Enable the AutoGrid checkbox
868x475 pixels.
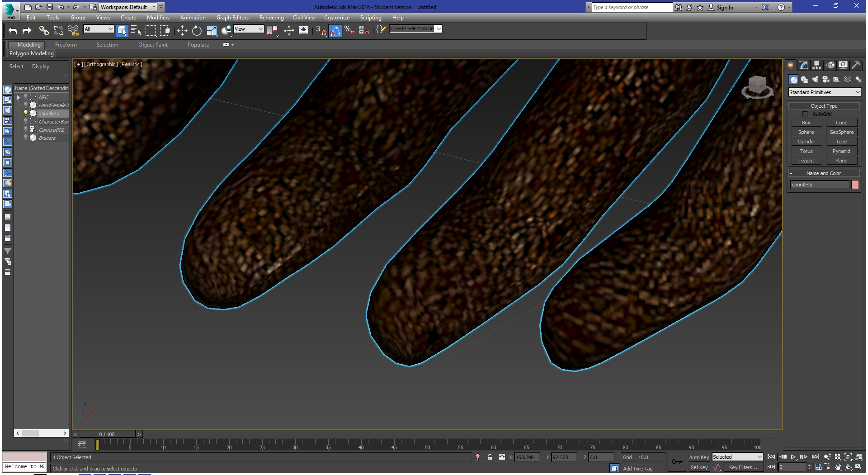coord(805,114)
